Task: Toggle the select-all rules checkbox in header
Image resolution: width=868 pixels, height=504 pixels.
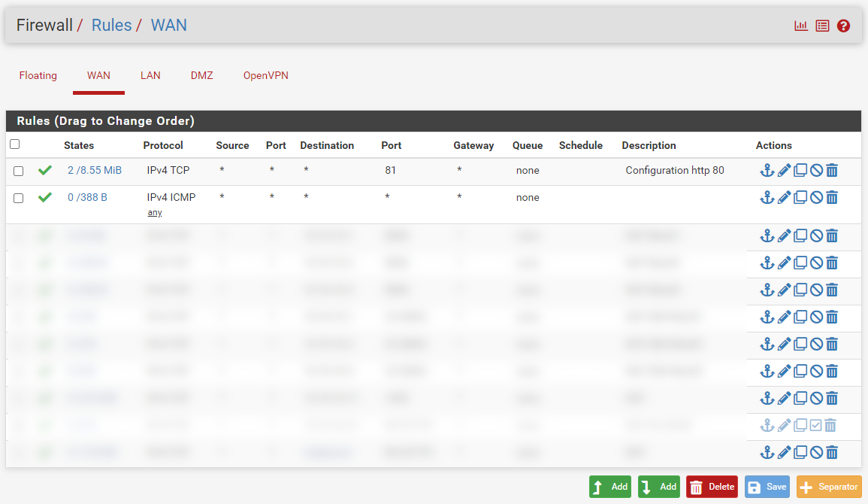Action: pos(15,144)
